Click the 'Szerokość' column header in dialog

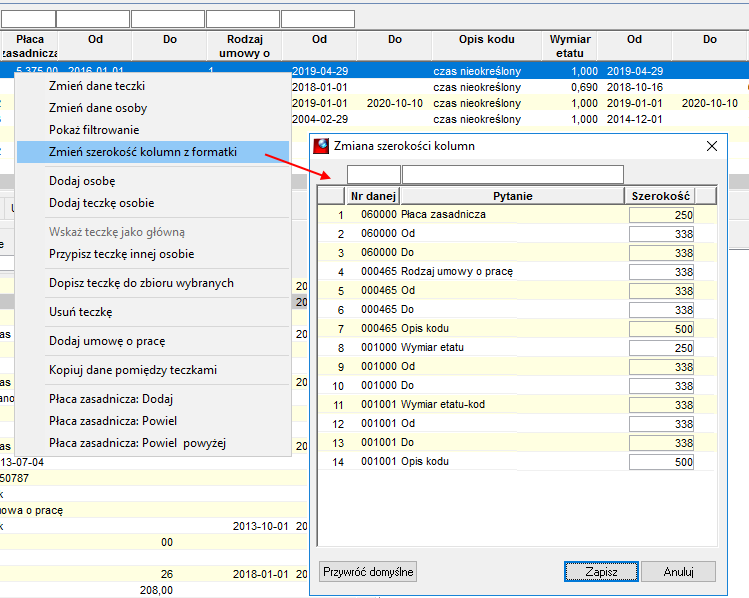click(x=660, y=196)
